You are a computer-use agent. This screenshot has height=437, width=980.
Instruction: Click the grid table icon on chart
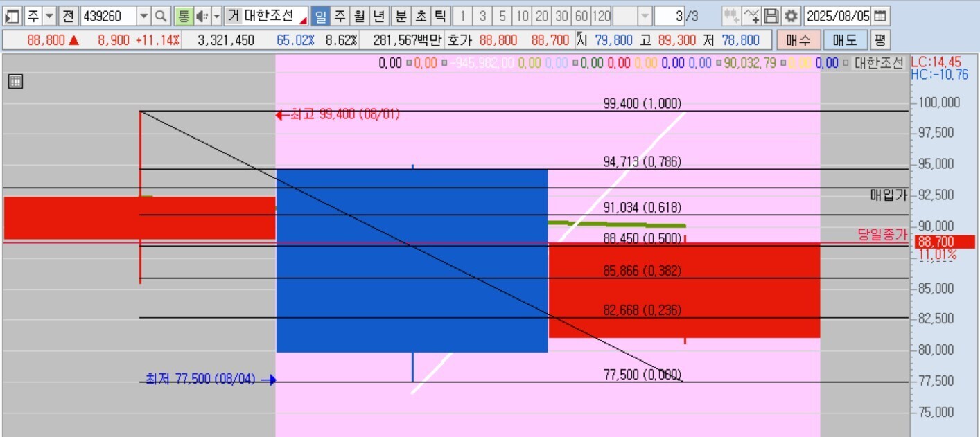[x=15, y=82]
